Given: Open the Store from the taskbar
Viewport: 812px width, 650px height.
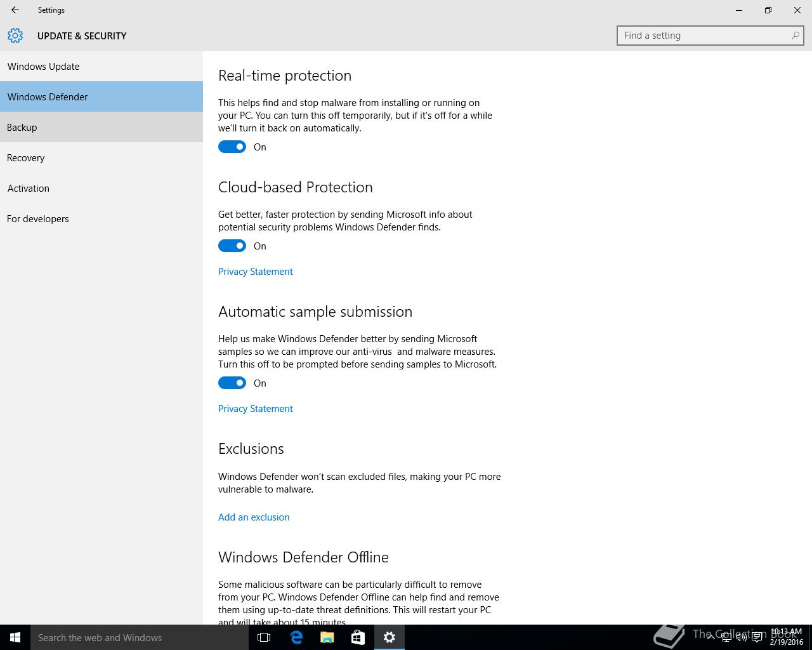Looking at the screenshot, I should point(358,637).
